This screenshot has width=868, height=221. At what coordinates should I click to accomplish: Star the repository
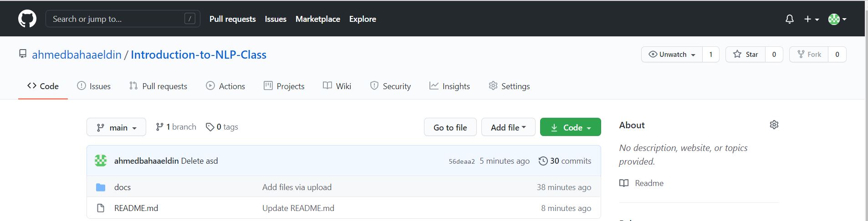tap(745, 54)
